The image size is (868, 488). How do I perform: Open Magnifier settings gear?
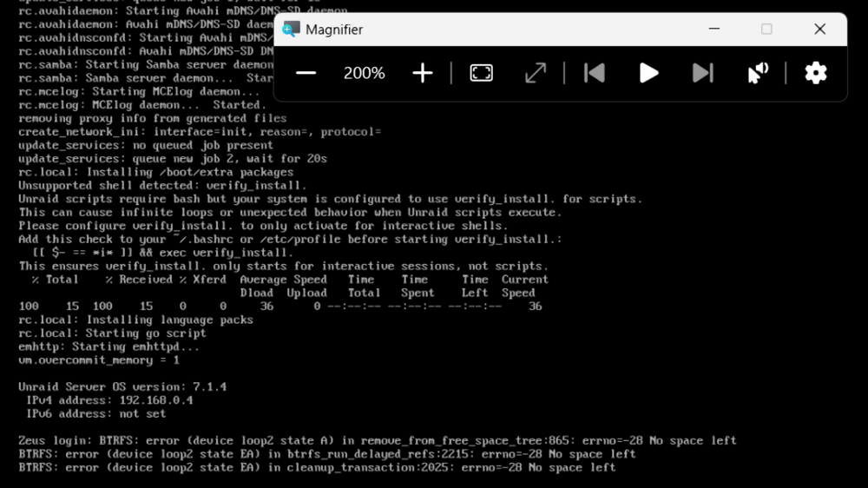pos(815,73)
